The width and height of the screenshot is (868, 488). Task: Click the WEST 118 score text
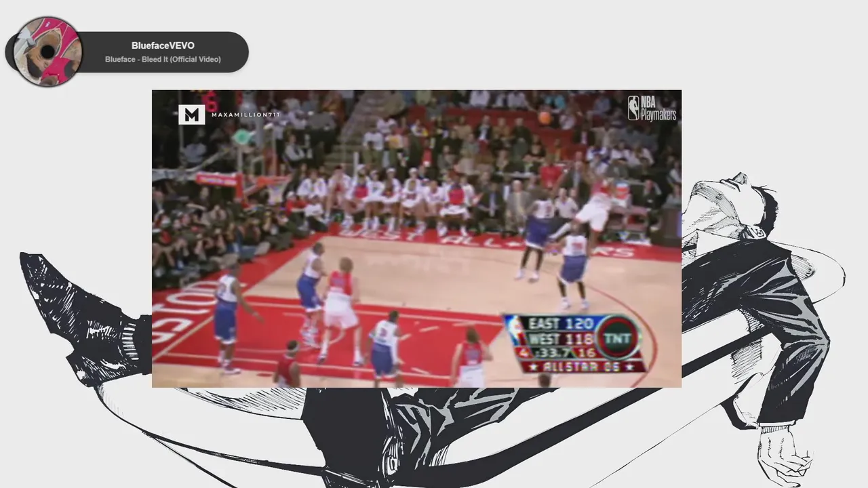561,338
